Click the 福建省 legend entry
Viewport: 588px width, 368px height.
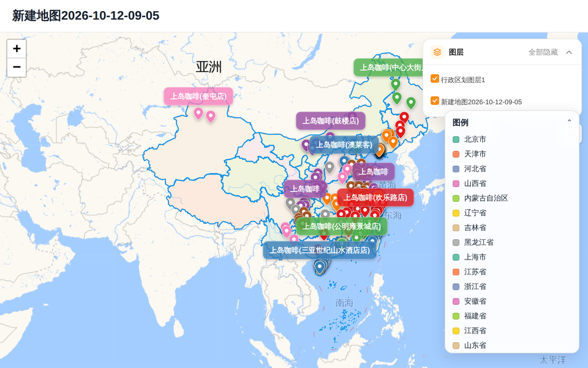pos(470,316)
